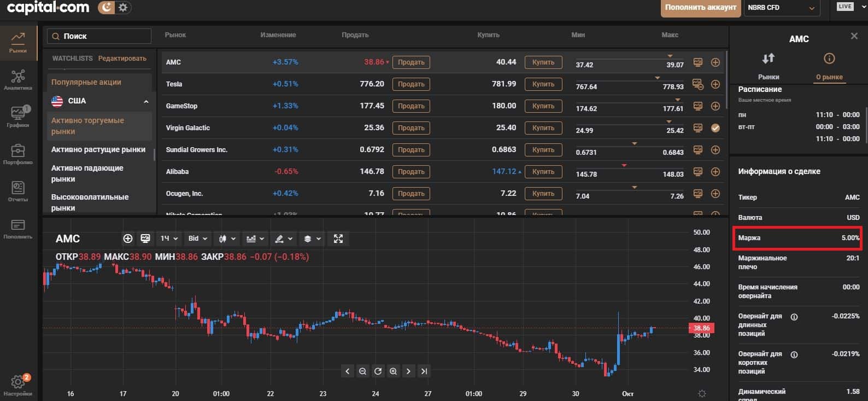Open chart settings gear at axis corner
The image size is (868, 401).
(702, 393)
